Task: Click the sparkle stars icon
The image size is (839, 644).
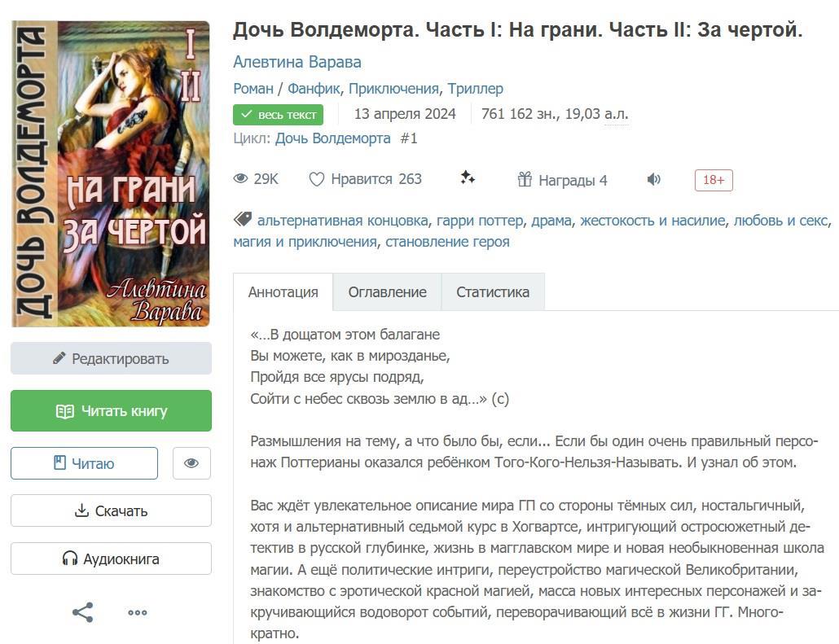Action: click(468, 178)
